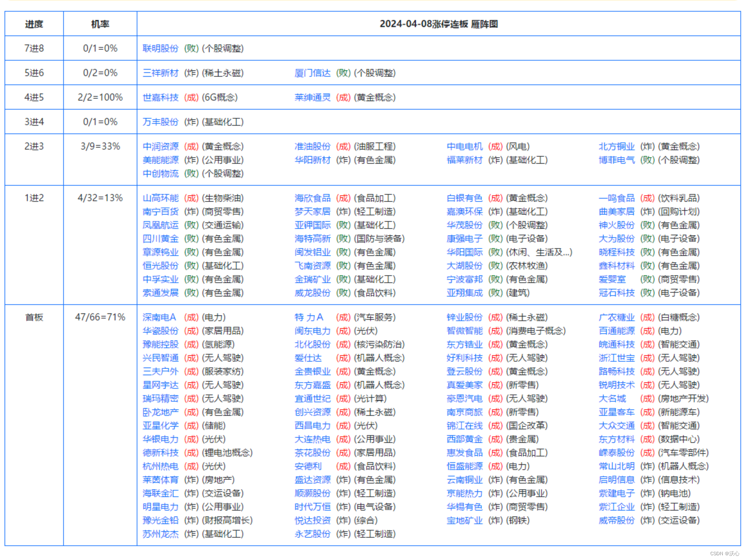Screen dimensions: 746x560
Task: Click the 特力A stock link
Action: point(309,317)
